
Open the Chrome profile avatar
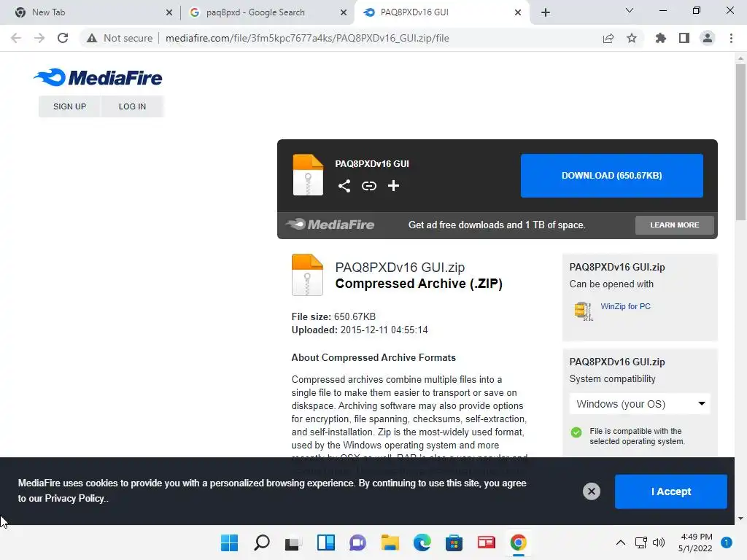pos(708,38)
